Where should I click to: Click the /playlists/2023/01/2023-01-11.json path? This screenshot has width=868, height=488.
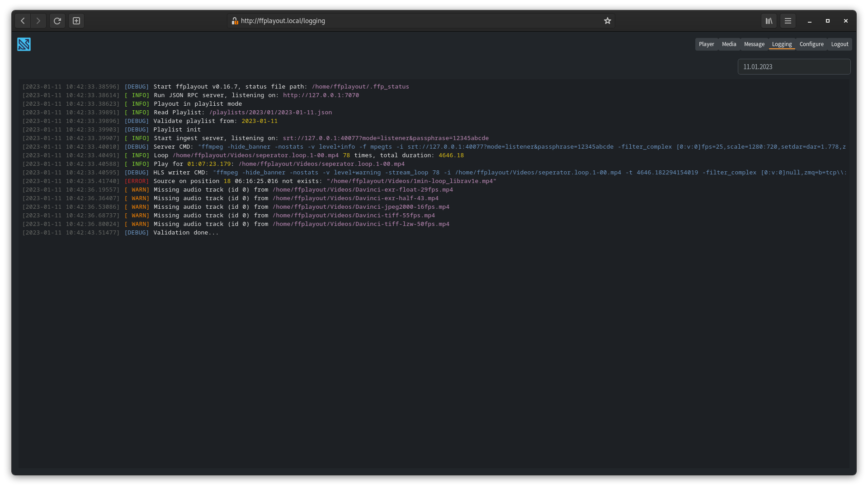[270, 113]
